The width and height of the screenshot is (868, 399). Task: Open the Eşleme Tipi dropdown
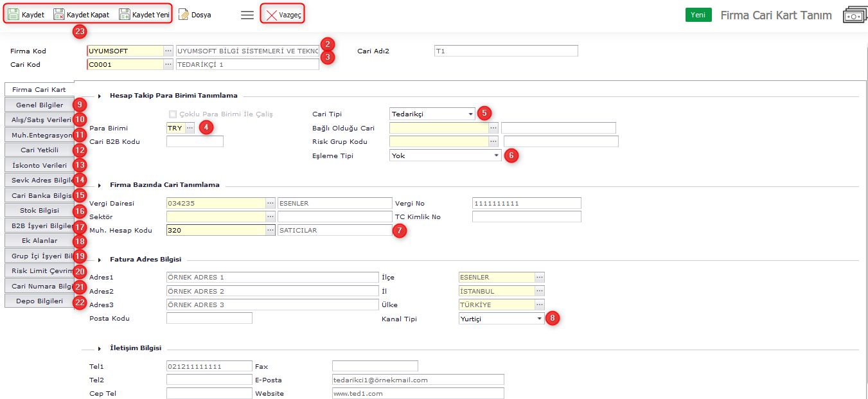coord(496,155)
